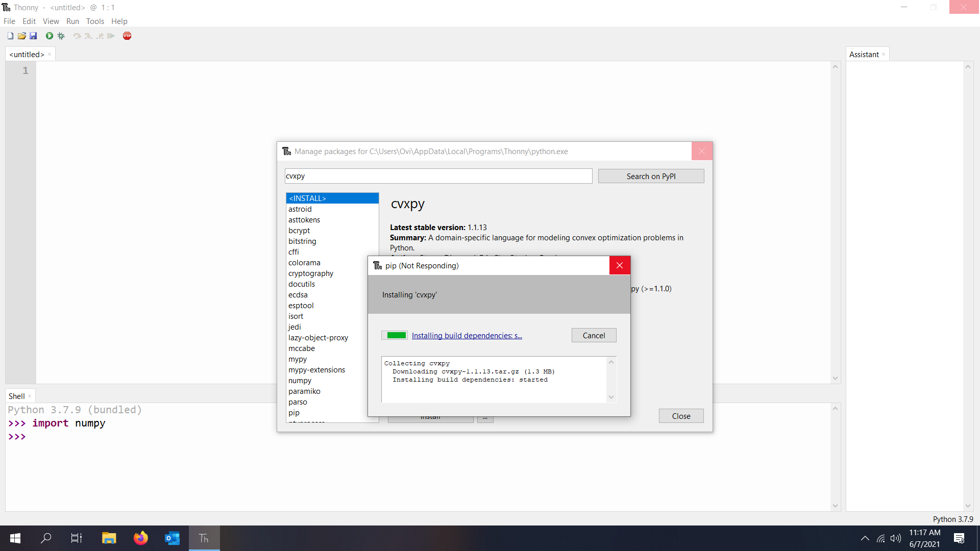980x551 pixels.
Task: Click the green installation progress bar
Action: [x=394, y=335]
